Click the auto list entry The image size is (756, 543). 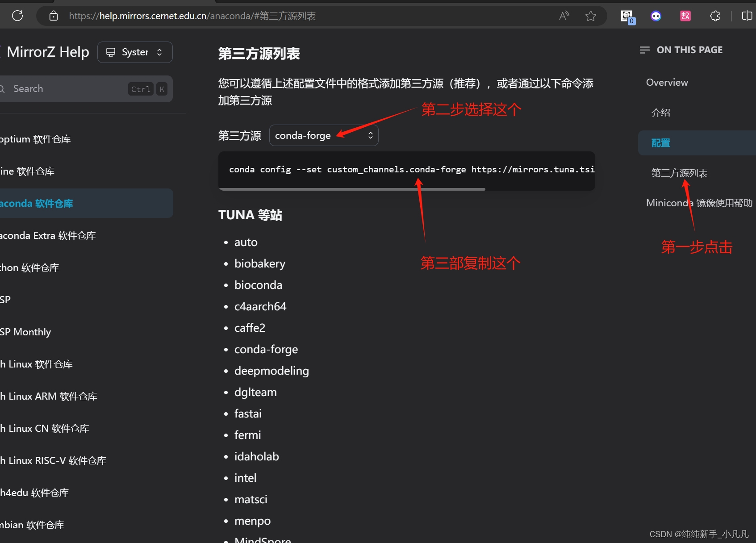(246, 242)
